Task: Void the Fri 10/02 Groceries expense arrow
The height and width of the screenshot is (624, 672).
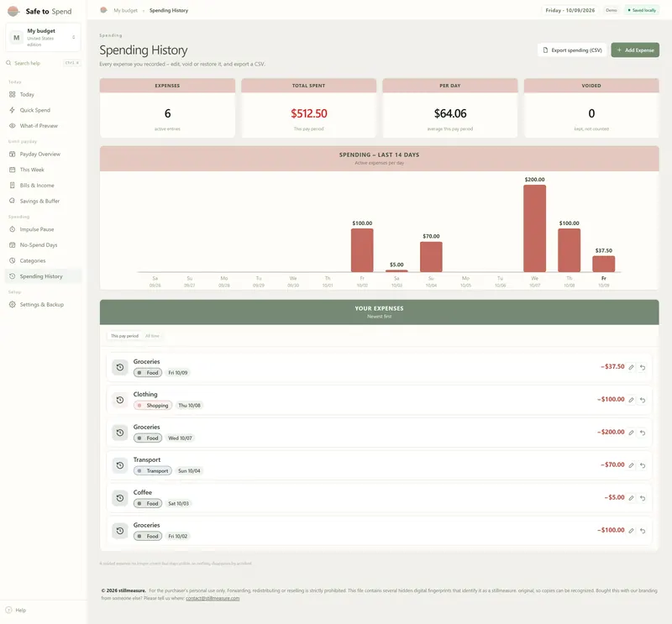Action: pyautogui.click(x=643, y=531)
